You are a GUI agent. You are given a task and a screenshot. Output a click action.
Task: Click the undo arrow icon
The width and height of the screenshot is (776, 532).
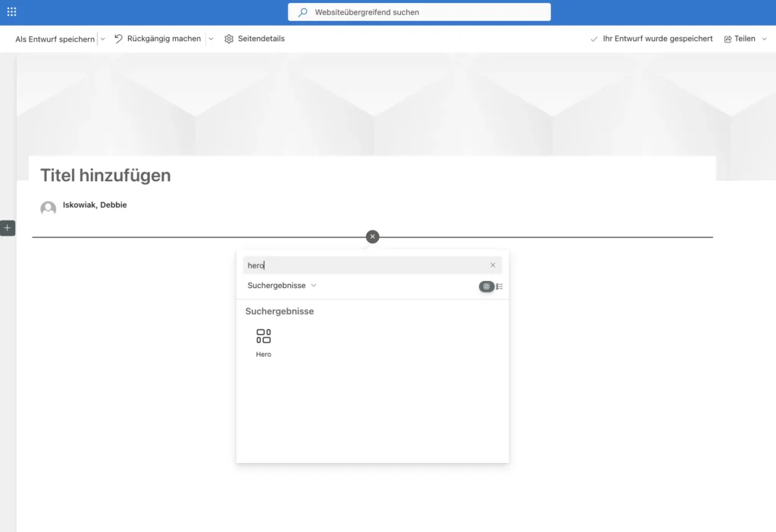tap(119, 39)
